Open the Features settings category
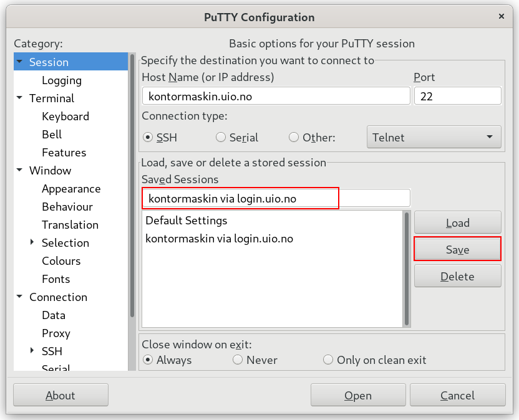The width and height of the screenshot is (519, 420). (64, 153)
